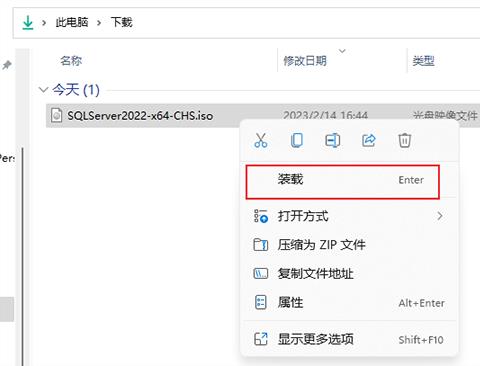Click the sort arrow above 修改日期

point(342,51)
